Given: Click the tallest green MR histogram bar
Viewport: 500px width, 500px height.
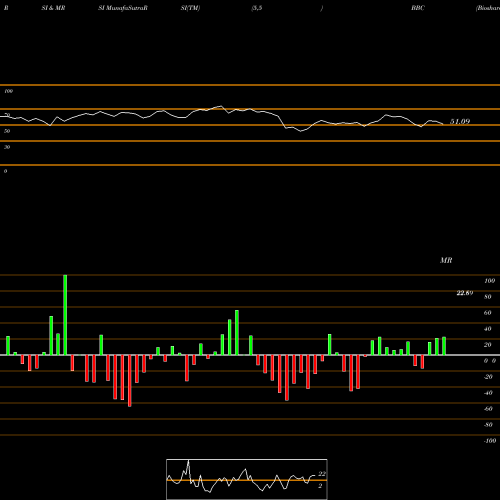Looking at the screenshot, I should coord(65,315).
